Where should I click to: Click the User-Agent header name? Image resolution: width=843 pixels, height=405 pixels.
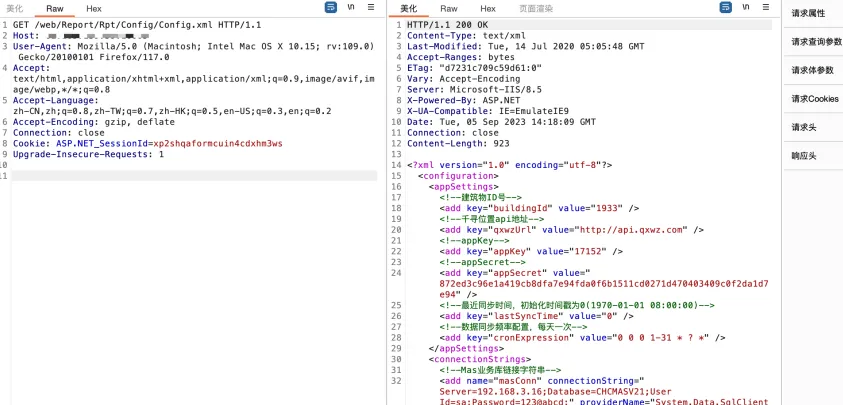click(42, 46)
